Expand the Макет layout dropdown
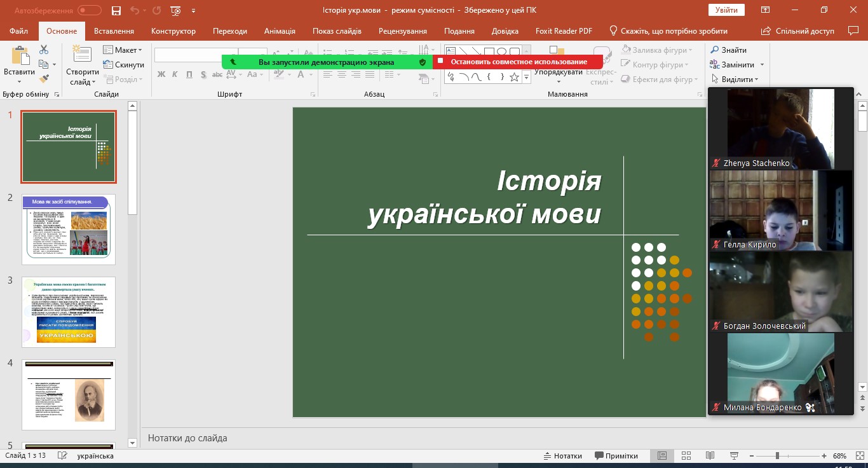868x468 pixels. tap(123, 50)
